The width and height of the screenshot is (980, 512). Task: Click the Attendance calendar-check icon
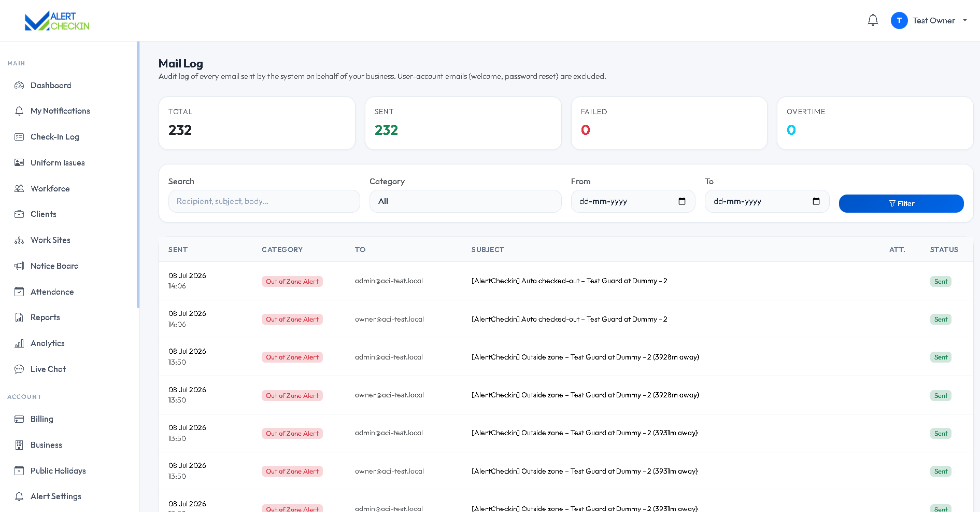pos(19,292)
